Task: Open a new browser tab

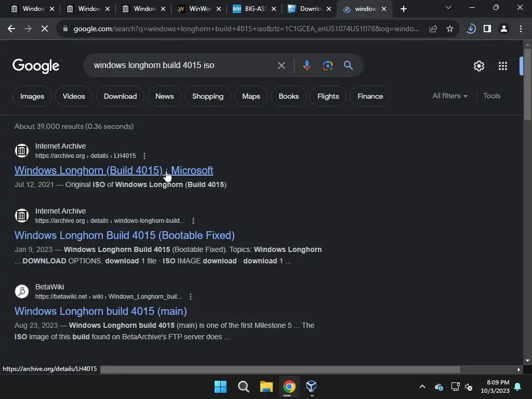Action: tap(403, 9)
